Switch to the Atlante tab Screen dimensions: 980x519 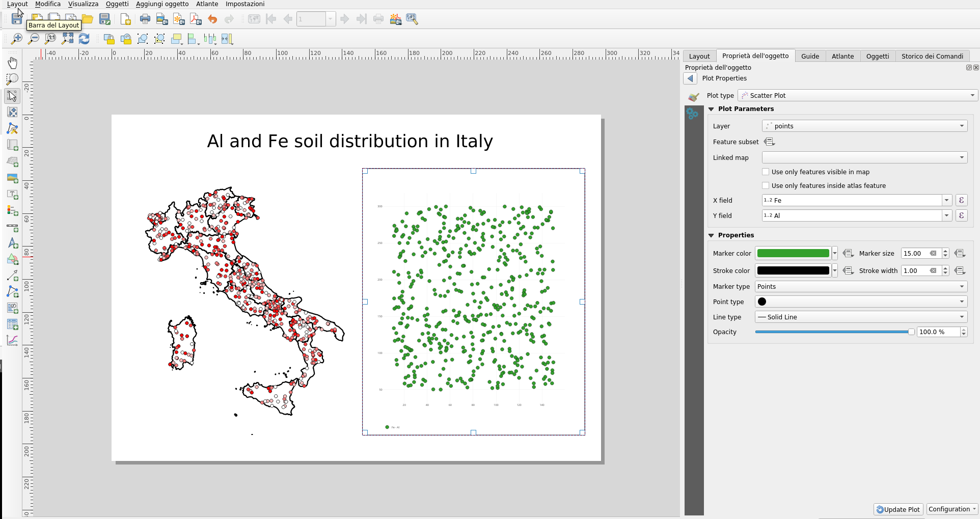(842, 56)
